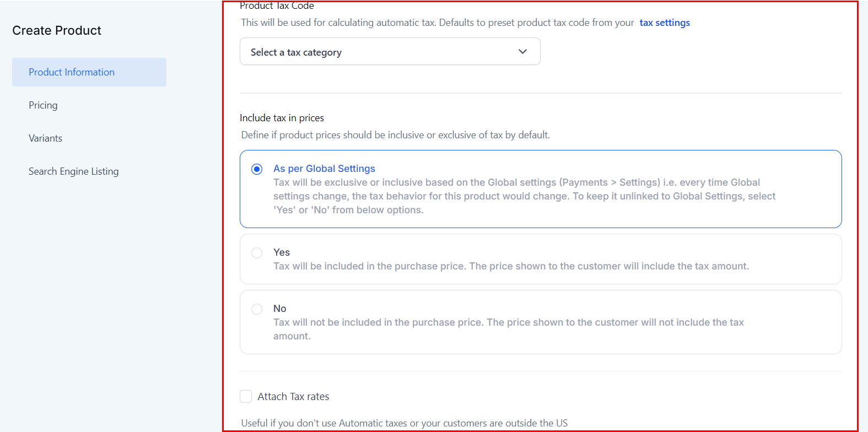The image size is (868, 432).
Task: Click the No option card description text
Action: pos(508,322)
